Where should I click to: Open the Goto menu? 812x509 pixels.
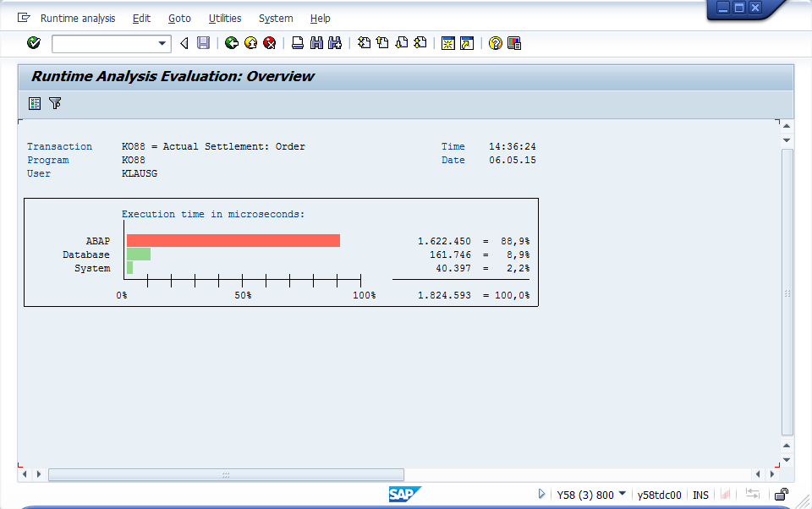point(179,18)
